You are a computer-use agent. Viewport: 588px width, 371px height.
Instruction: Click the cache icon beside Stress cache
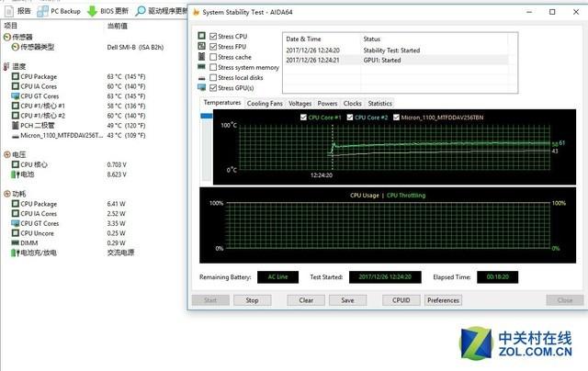[x=202, y=57]
